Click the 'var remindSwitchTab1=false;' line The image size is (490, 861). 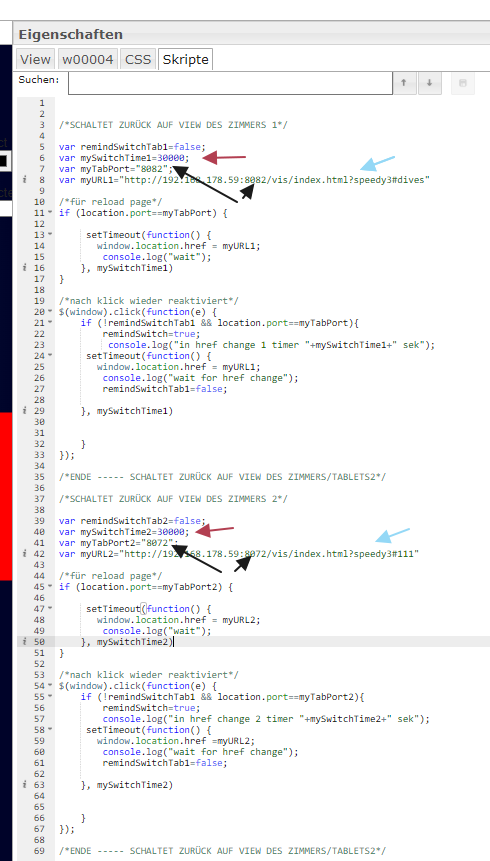[x=132, y=147]
